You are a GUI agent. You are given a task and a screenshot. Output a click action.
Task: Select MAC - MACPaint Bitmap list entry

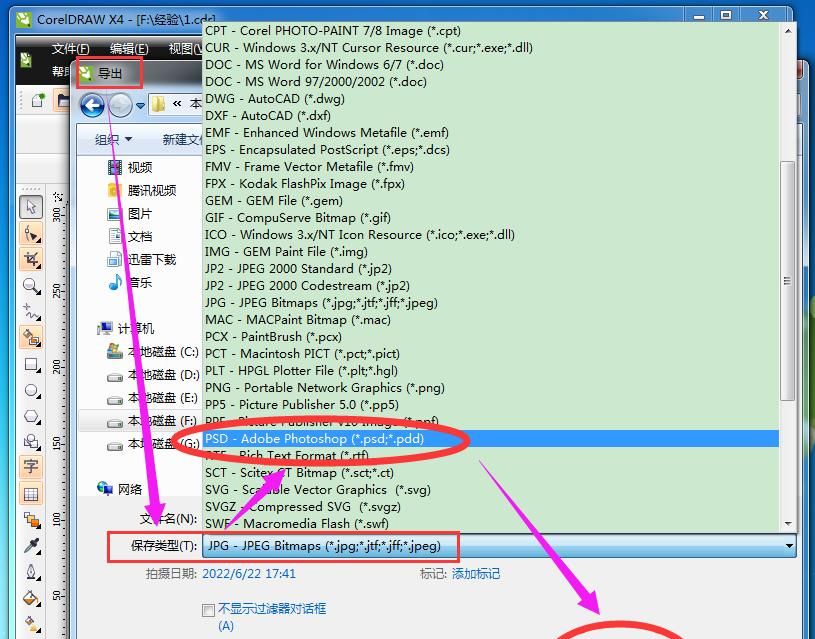[491, 320]
